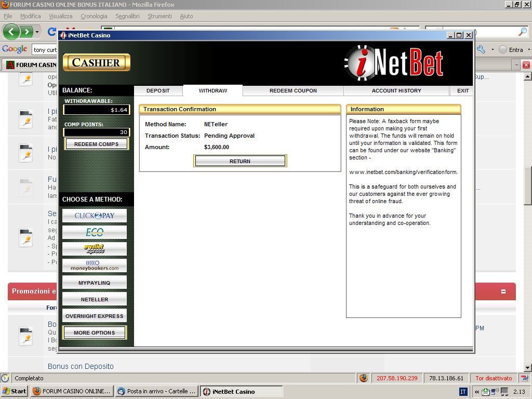
Task: Go back in Firefox browser
Action: (11, 32)
